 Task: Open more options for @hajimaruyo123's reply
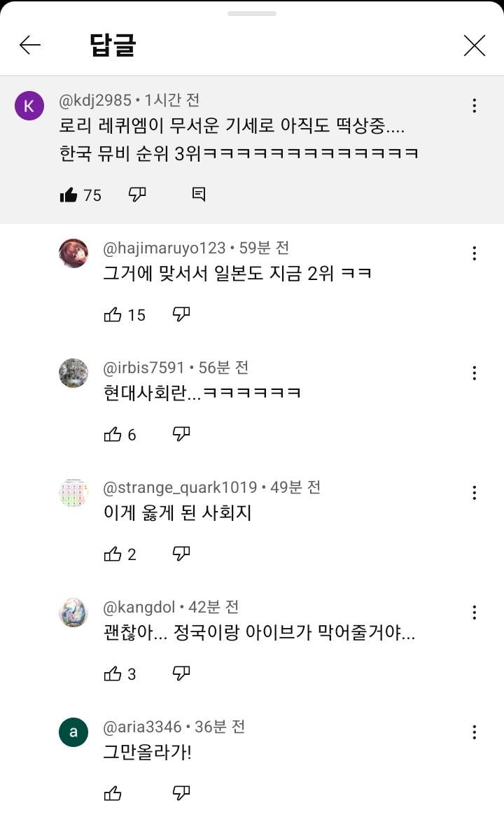(x=475, y=253)
